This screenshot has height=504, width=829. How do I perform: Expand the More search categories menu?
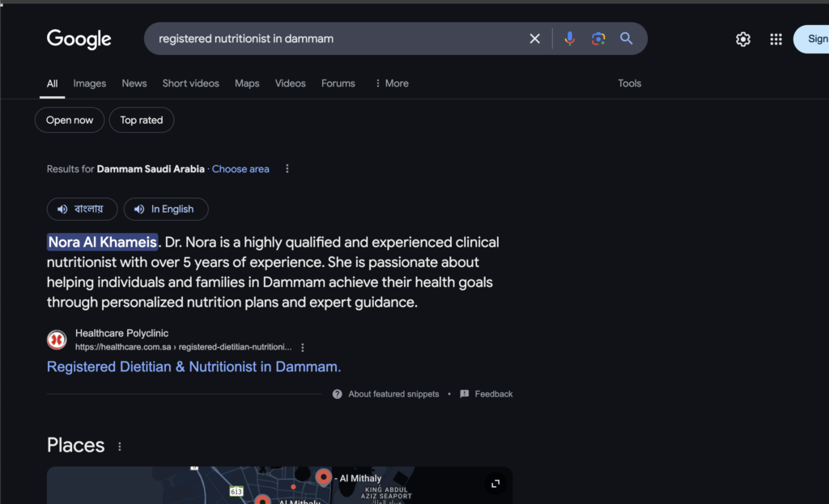click(391, 83)
